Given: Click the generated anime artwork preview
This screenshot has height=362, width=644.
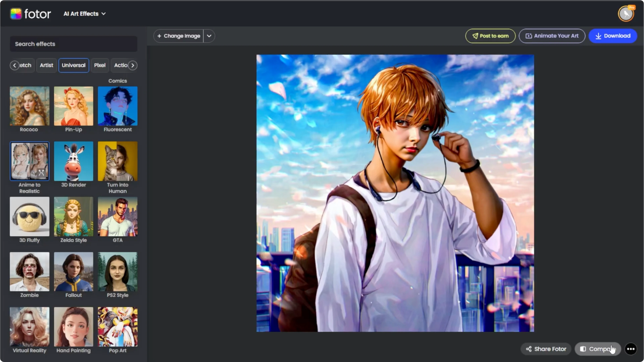Looking at the screenshot, I should [395, 193].
